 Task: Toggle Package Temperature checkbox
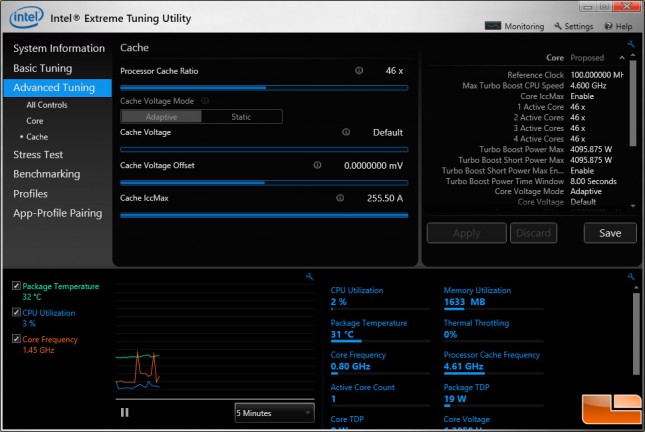[16, 286]
